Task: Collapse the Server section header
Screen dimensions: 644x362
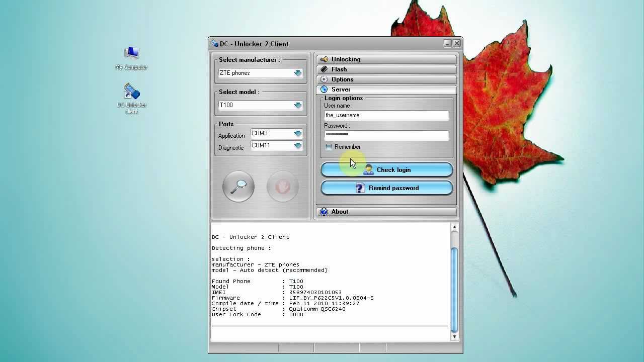Action: point(386,89)
